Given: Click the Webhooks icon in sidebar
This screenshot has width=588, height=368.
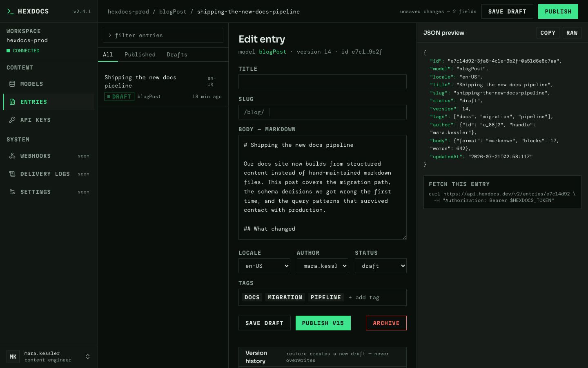Looking at the screenshot, I should pyautogui.click(x=12, y=156).
